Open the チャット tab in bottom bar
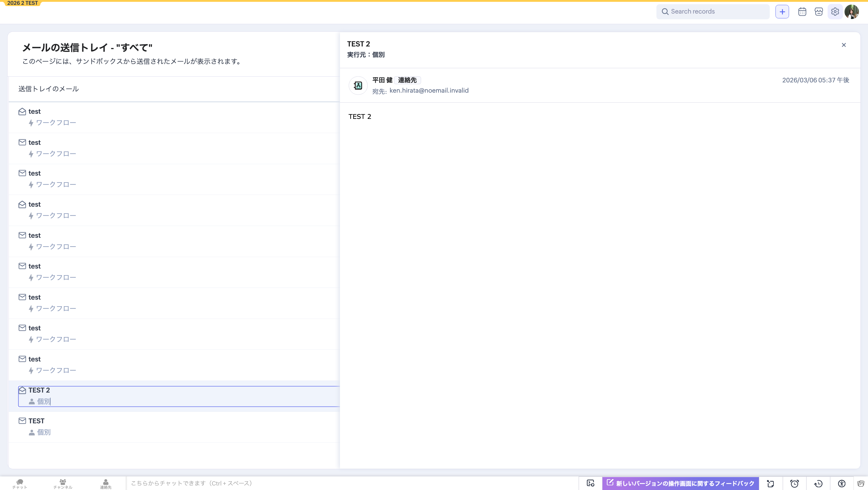The width and height of the screenshot is (868, 490). coord(20,483)
